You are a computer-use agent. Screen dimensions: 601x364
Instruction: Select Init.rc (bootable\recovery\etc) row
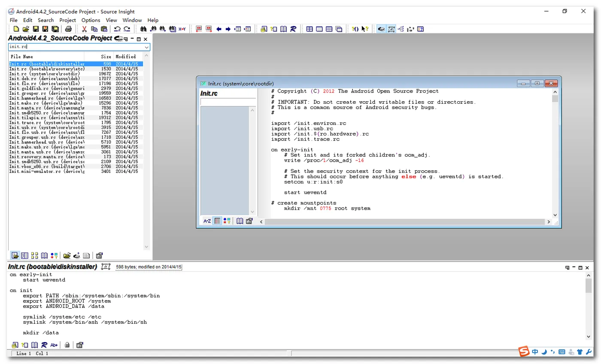point(76,69)
